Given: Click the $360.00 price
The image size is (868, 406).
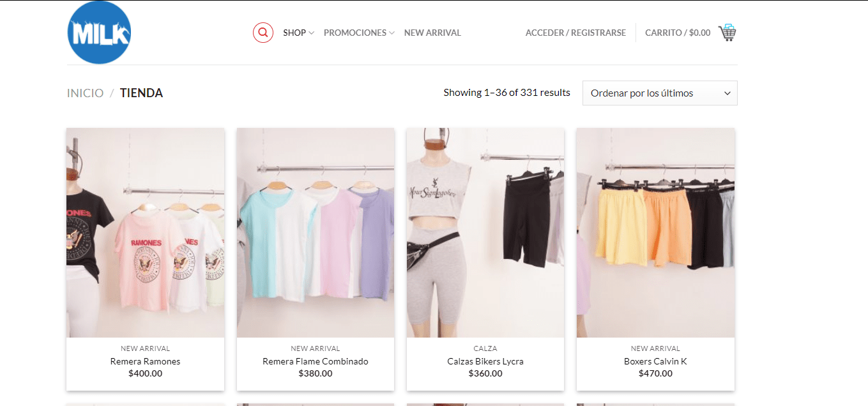Looking at the screenshot, I should point(485,373).
